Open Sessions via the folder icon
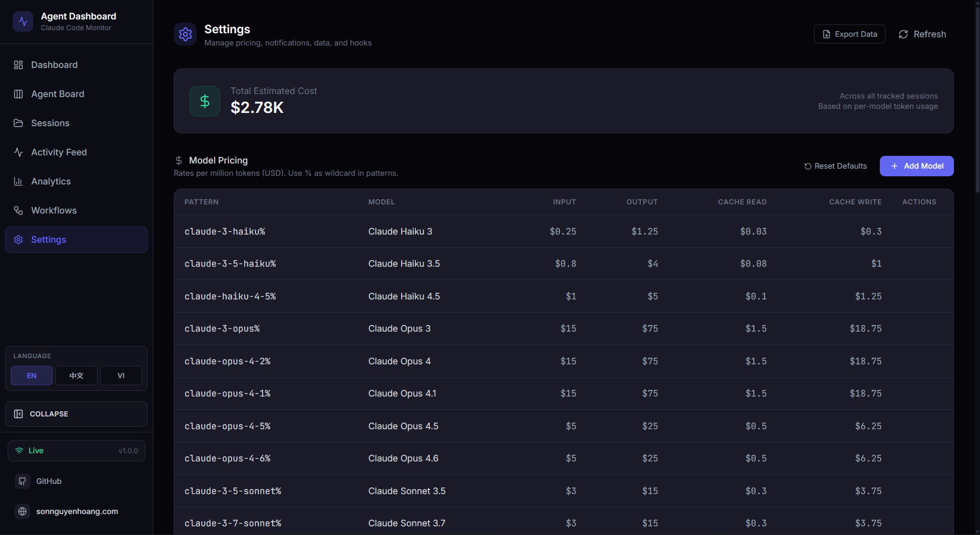980x535 pixels. [18, 123]
